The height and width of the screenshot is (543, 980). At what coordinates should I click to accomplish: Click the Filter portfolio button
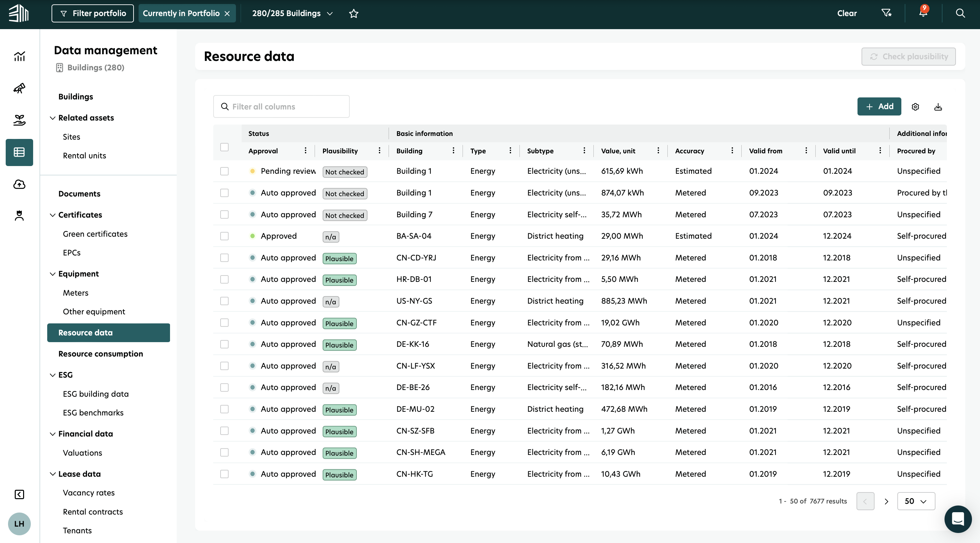[x=92, y=13]
